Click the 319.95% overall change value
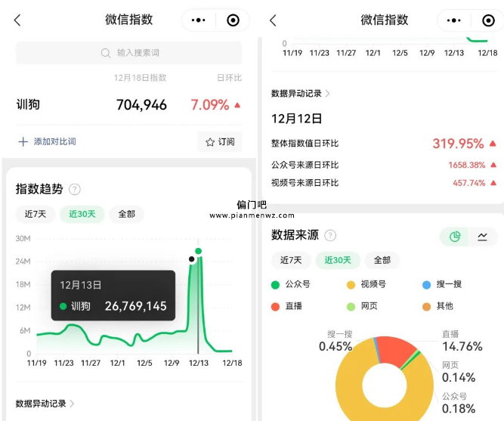Image resolution: width=504 pixels, height=421 pixels. pyautogui.click(x=458, y=144)
